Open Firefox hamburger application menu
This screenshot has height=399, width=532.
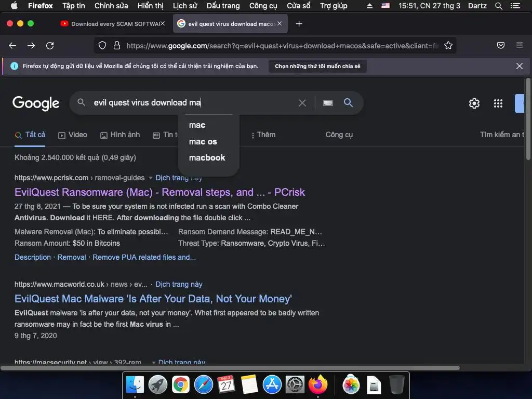(x=520, y=45)
